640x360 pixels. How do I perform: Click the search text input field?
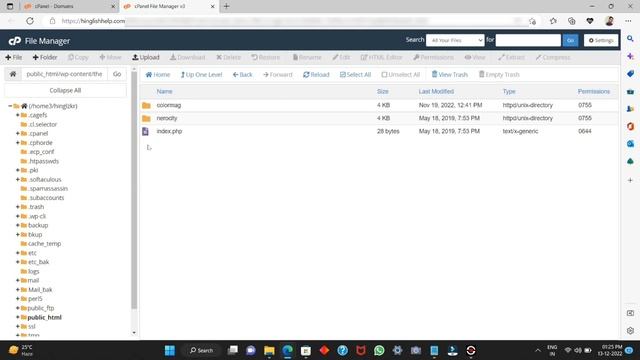528,40
